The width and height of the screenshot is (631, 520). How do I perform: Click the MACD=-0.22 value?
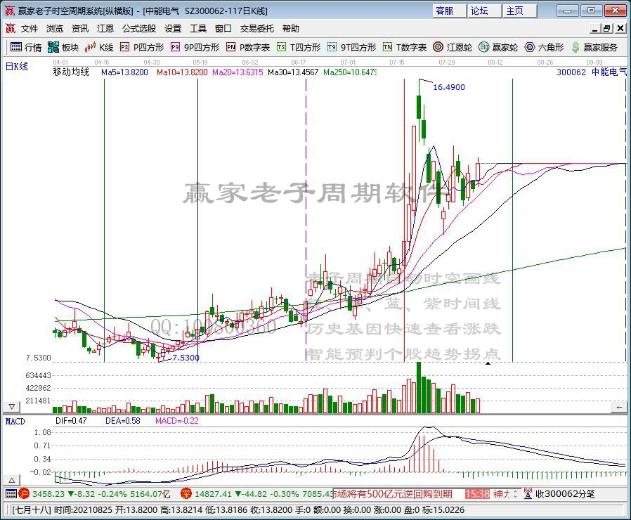177,421
